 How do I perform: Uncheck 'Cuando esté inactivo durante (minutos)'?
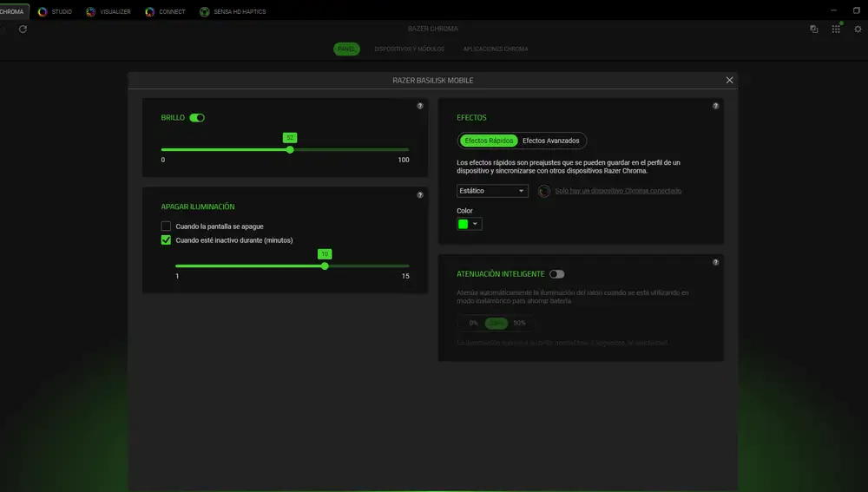(x=166, y=239)
